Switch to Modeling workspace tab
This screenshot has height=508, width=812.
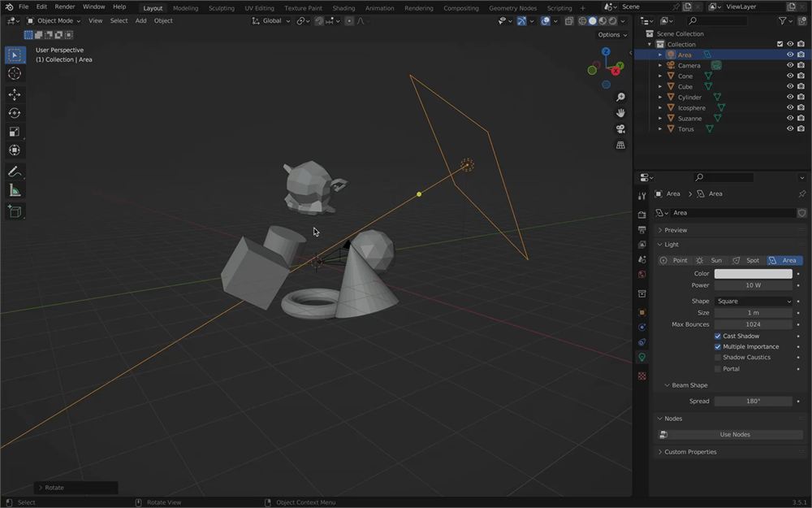[x=185, y=8]
